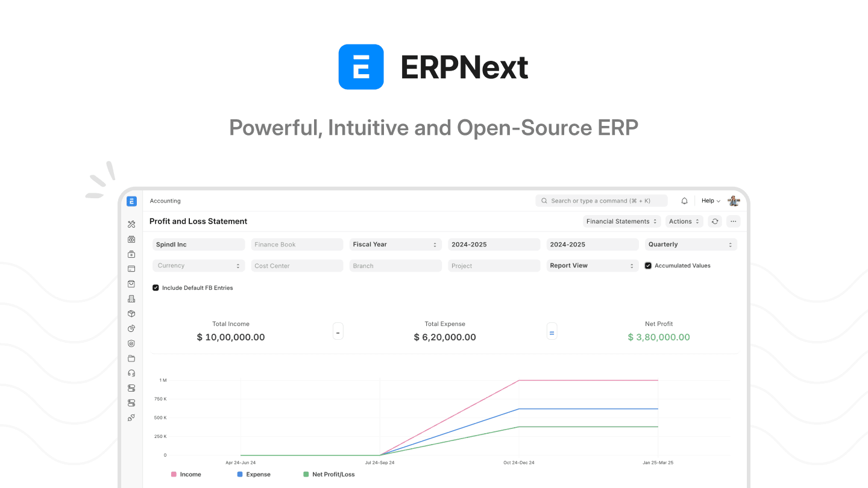
Task: Open the Report View dropdown
Action: pyautogui.click(x=592, y=266)
